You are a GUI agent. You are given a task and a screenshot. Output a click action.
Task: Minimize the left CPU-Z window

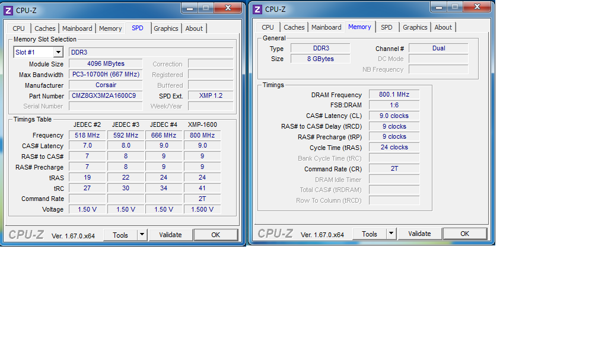(190, 8)
